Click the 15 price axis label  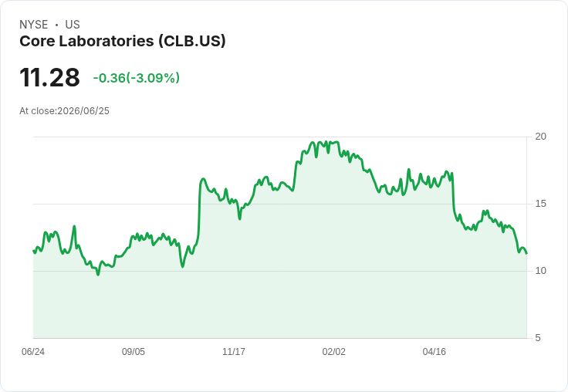(x=541, y=204)
